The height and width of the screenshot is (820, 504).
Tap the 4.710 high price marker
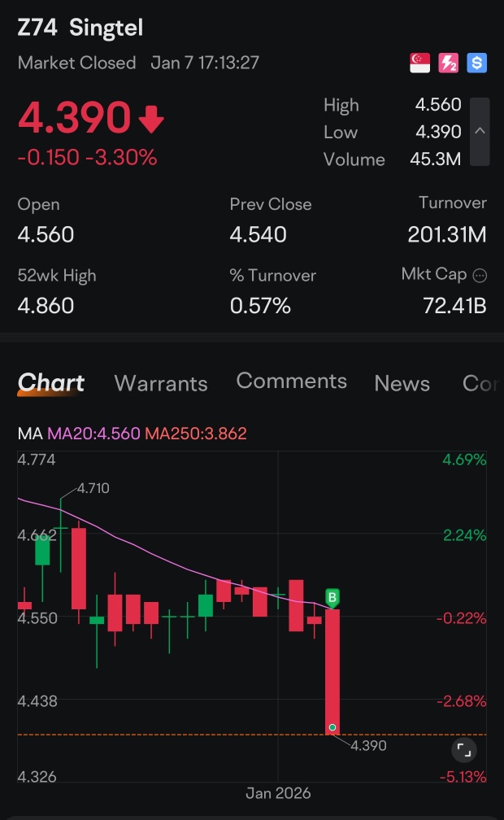[93, 488]
